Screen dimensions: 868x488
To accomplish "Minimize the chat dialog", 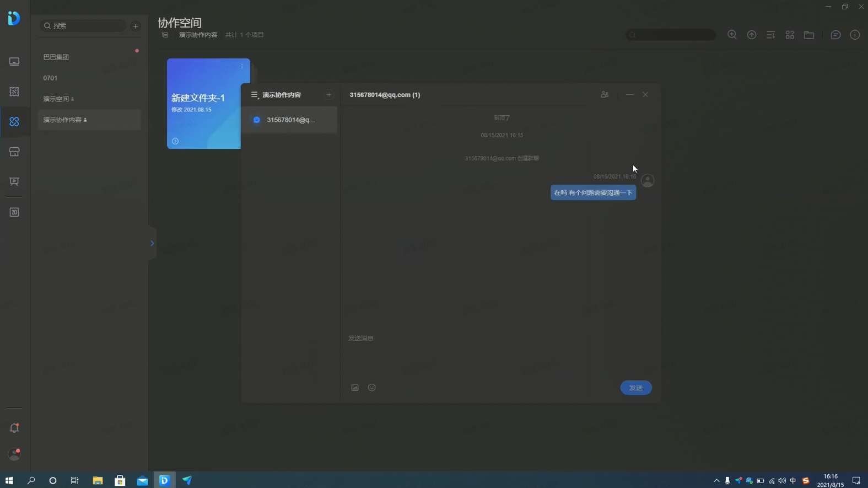I will pos(629,95).
